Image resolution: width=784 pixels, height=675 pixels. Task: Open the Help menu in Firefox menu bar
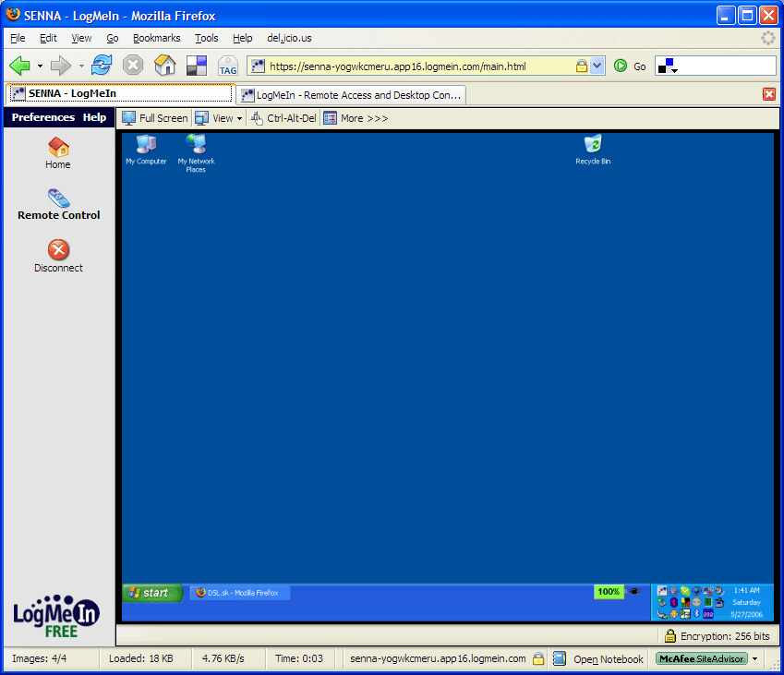(x=243, y=38)
